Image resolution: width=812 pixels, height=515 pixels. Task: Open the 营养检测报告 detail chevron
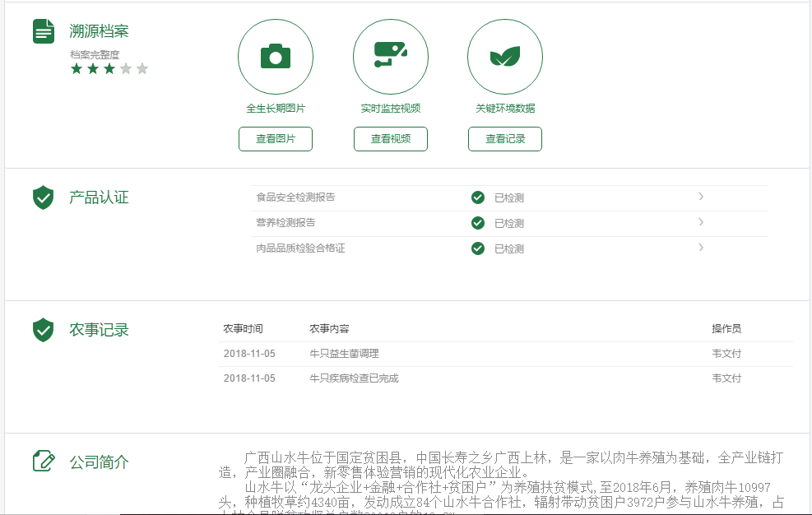(700, 222)
